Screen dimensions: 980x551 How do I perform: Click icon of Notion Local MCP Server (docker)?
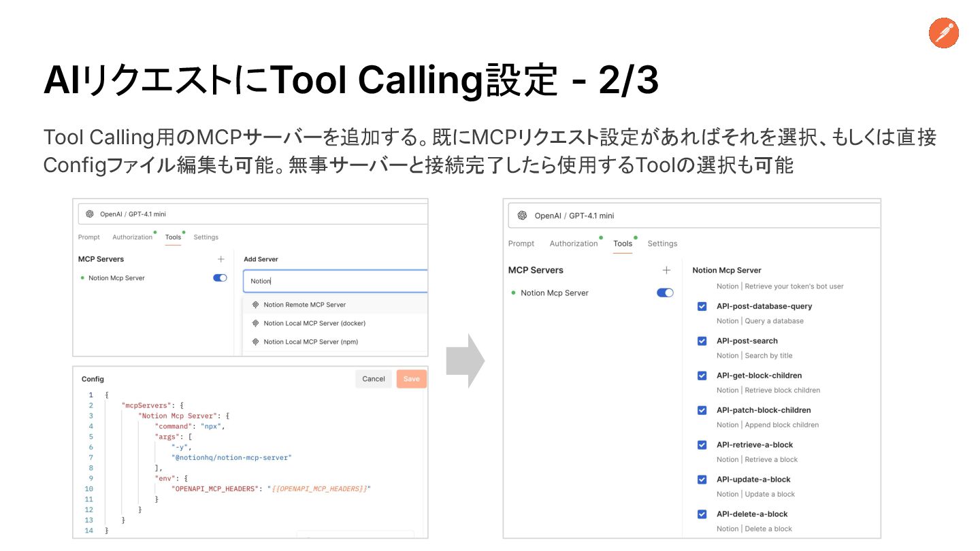tap(255, 323)
